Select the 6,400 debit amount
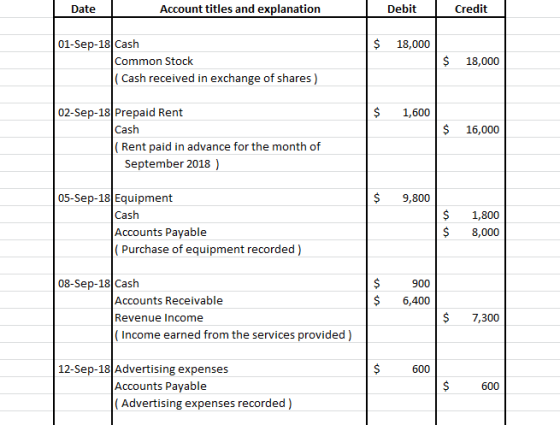 (416, 301)
